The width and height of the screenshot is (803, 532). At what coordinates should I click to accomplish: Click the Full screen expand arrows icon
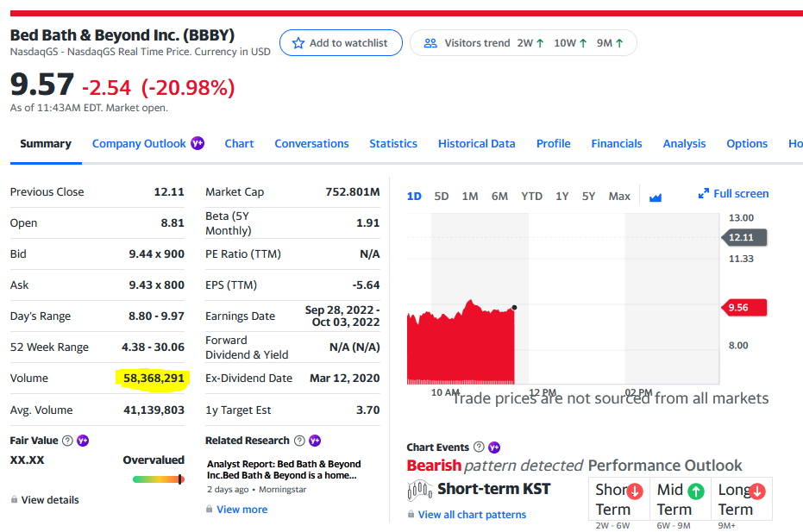[704, 193]
